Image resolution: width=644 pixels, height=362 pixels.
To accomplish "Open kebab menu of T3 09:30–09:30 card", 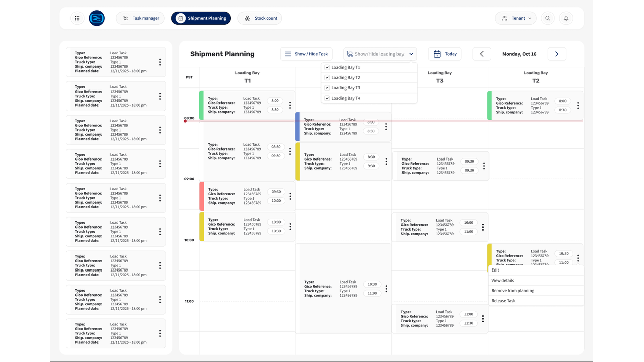I will coord(484,166).
